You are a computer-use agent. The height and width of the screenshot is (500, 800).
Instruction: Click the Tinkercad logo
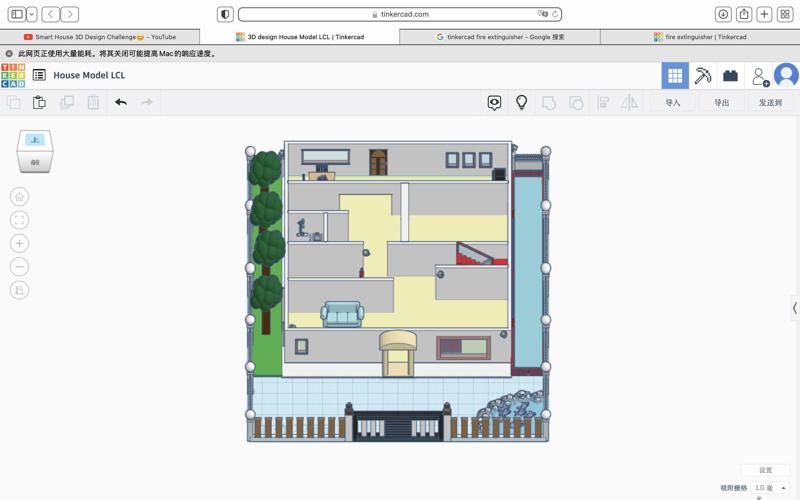tap(13, 75)
